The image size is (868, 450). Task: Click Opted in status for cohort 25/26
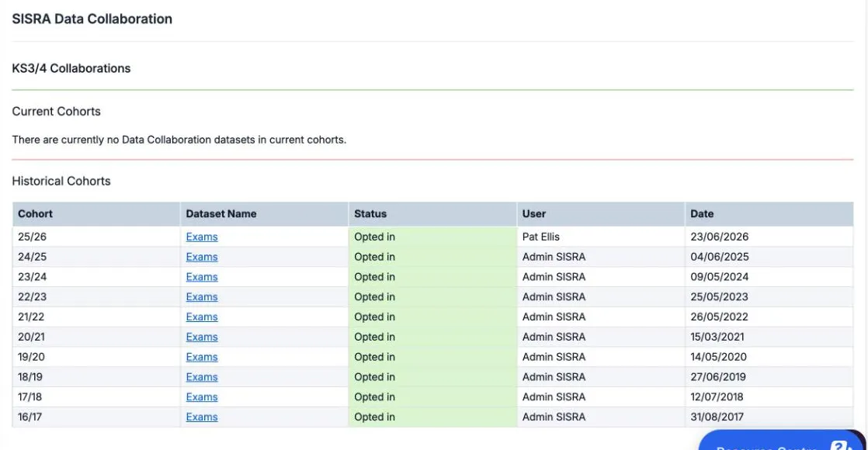click(432, 237)
